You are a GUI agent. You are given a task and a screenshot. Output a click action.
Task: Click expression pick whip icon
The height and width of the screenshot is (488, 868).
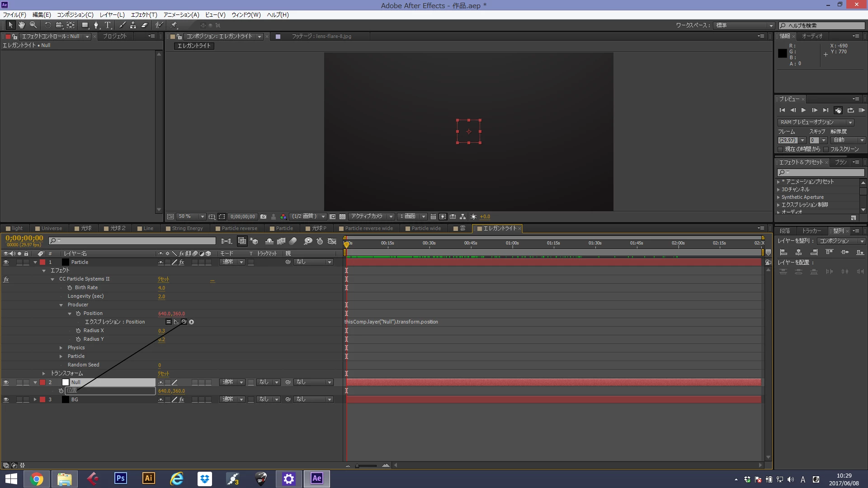click(184, 322)
